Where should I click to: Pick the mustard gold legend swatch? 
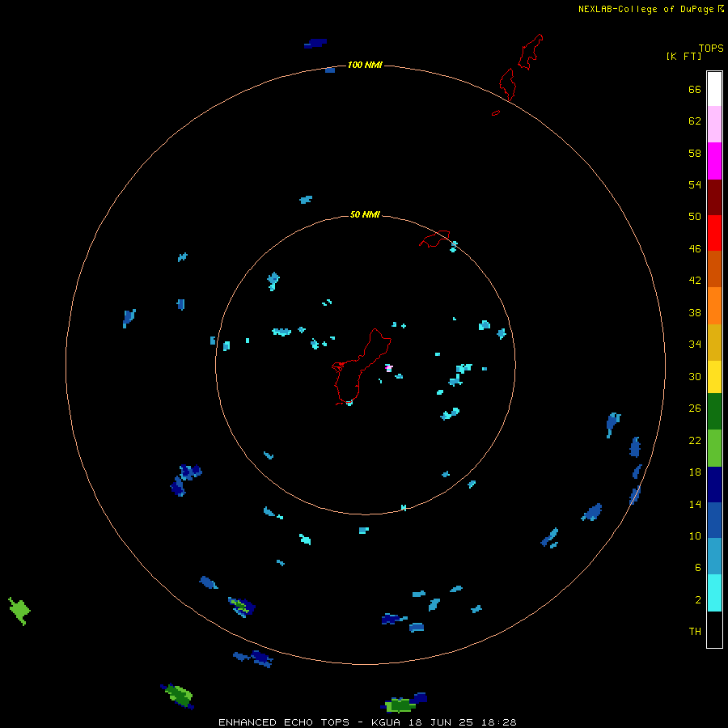[x=714, y=342]
